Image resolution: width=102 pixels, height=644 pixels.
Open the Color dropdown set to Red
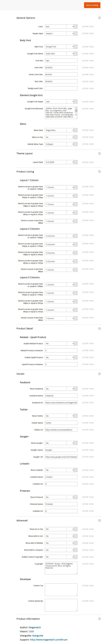[x=61, y=27]
